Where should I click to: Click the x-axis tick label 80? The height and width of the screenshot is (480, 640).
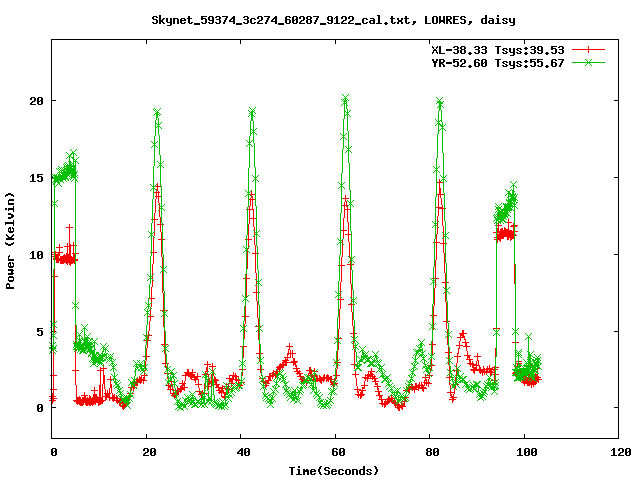tap(432, 452)
